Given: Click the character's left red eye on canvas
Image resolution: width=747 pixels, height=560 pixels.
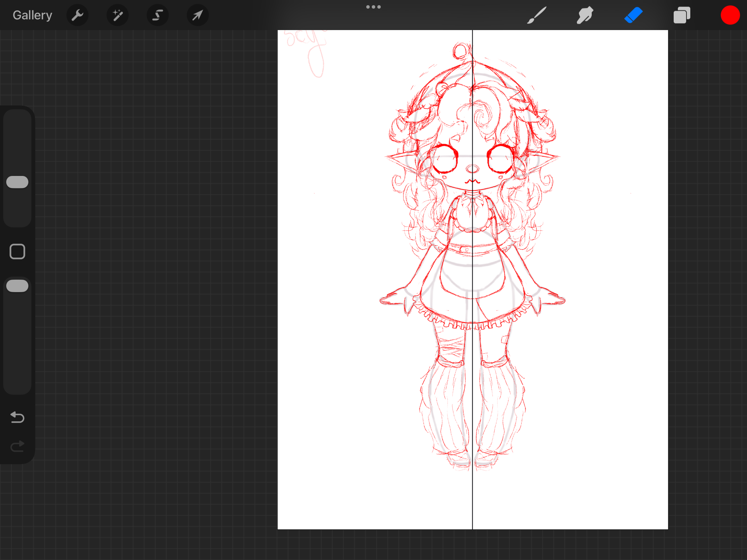Looking at the screenshot, I should pyautogui.click(x=445, y=159).
